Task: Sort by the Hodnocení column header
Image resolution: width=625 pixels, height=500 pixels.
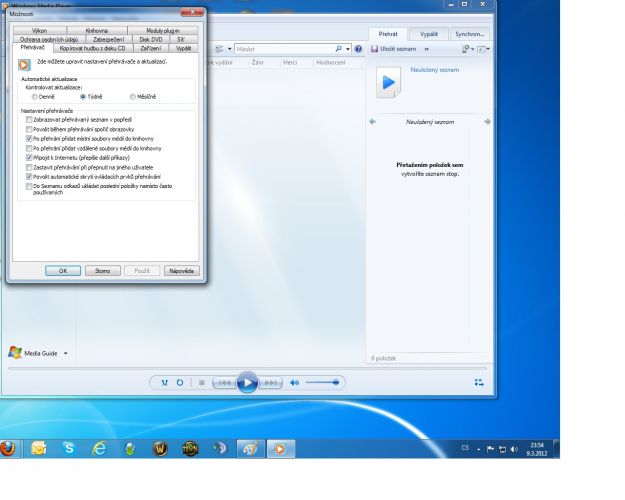Action: (330, 63)
